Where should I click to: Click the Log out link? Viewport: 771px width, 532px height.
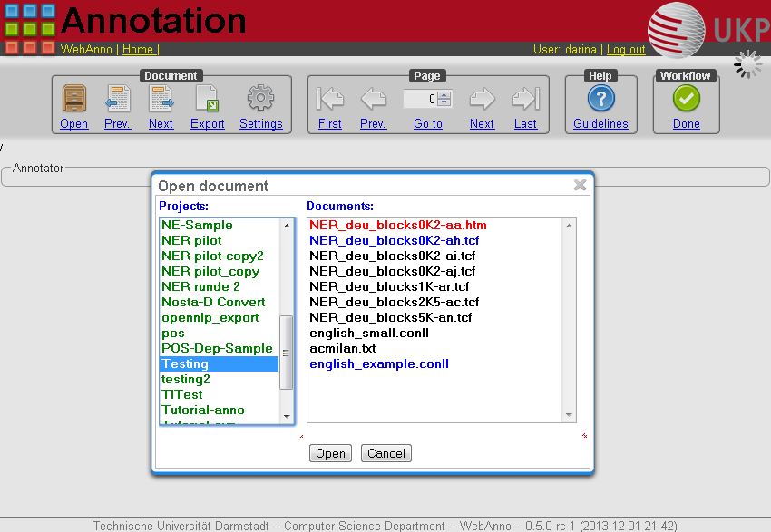626,49
